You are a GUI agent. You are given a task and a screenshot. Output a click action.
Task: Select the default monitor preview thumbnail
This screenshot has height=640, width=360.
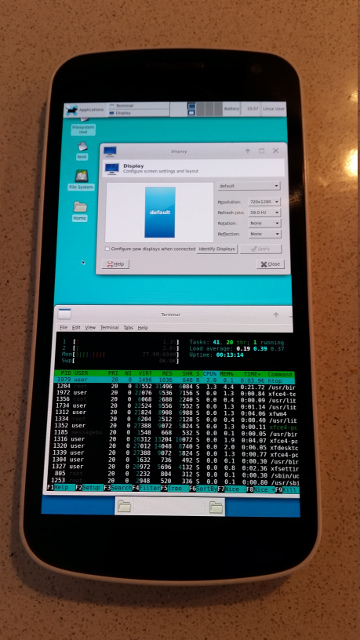(160, 212)
